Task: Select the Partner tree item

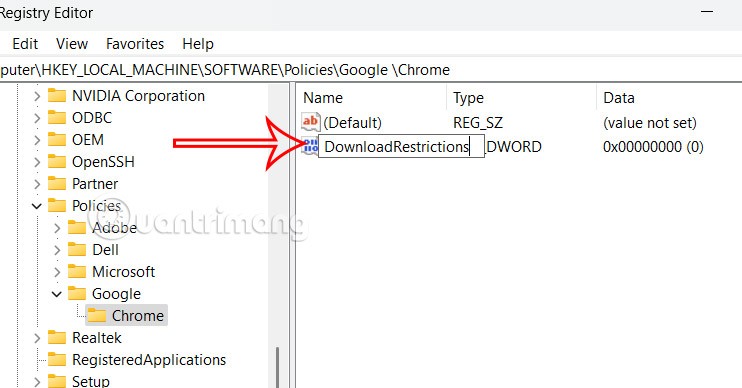Action: [x=95, y=184]
